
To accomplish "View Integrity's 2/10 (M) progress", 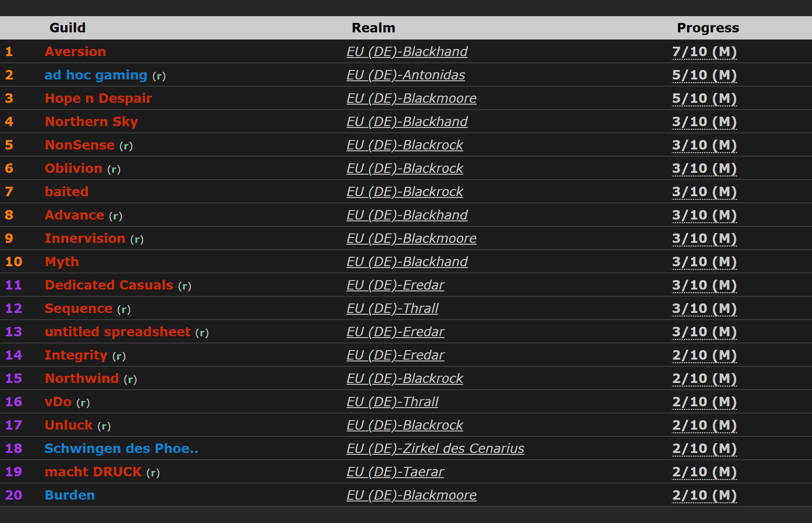I will (x=704, y=355).
